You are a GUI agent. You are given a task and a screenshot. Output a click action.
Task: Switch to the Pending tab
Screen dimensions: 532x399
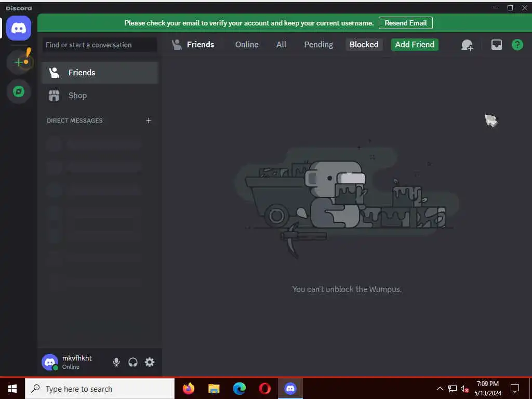coord(318,45)
